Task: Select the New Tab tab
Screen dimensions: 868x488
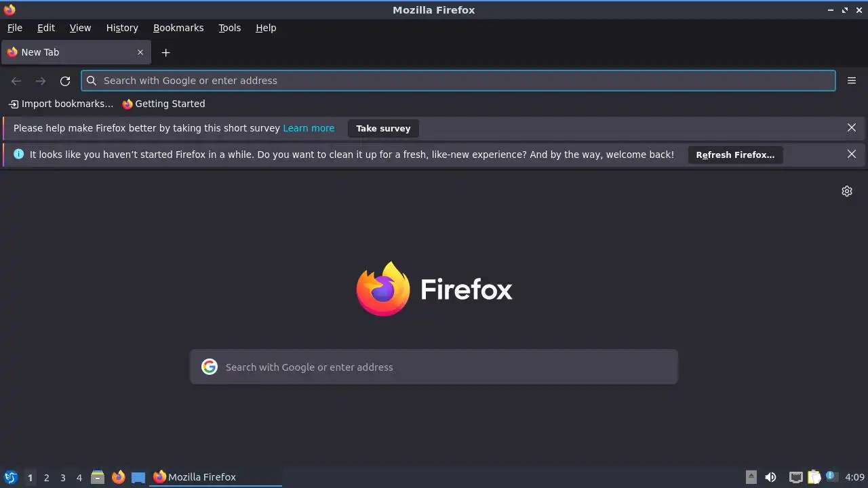Action: pos(75,52)
